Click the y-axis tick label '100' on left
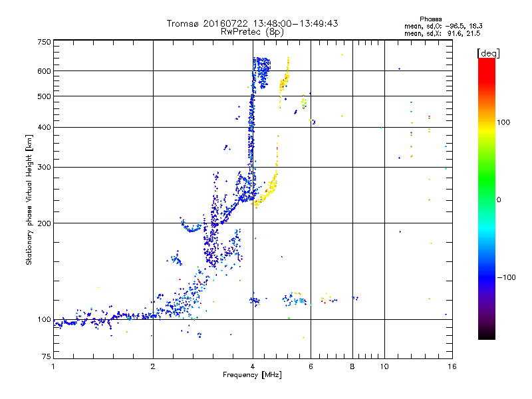Viewport: 532px width, 399px height. point(45,319)
